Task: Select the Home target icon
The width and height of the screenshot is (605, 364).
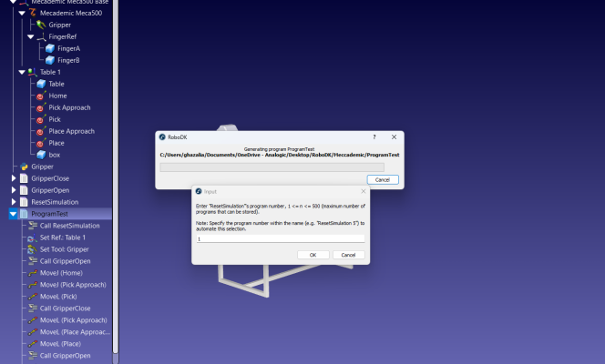Action: tap(41, 96)
